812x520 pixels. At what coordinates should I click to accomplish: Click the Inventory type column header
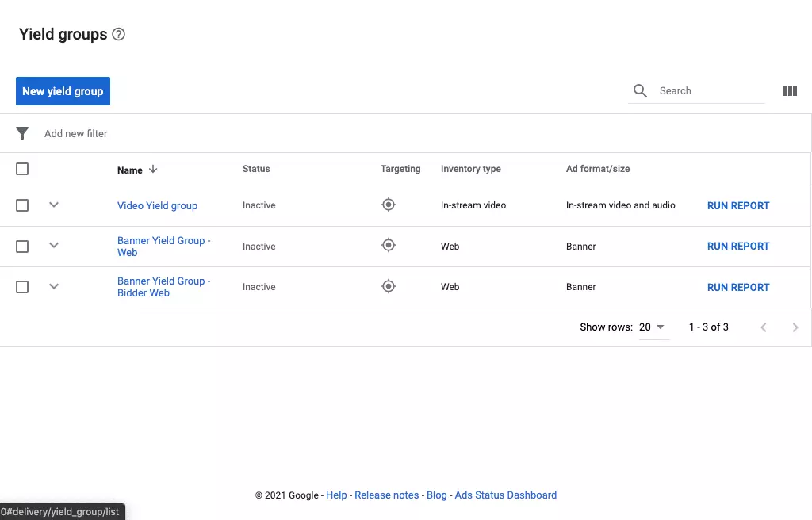point(471,169)
